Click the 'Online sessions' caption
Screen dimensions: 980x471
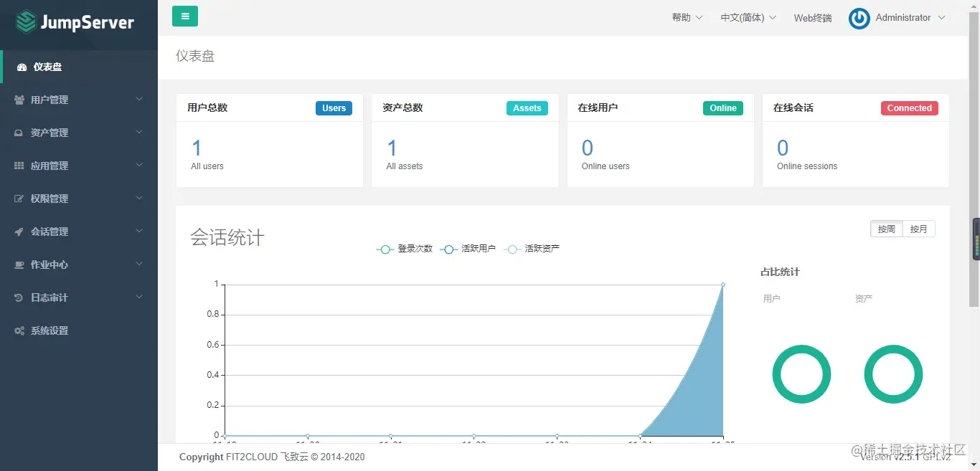807,166
